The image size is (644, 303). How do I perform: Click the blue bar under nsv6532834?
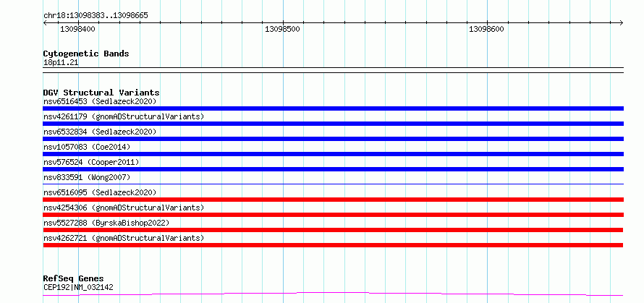tap(333, 139)
